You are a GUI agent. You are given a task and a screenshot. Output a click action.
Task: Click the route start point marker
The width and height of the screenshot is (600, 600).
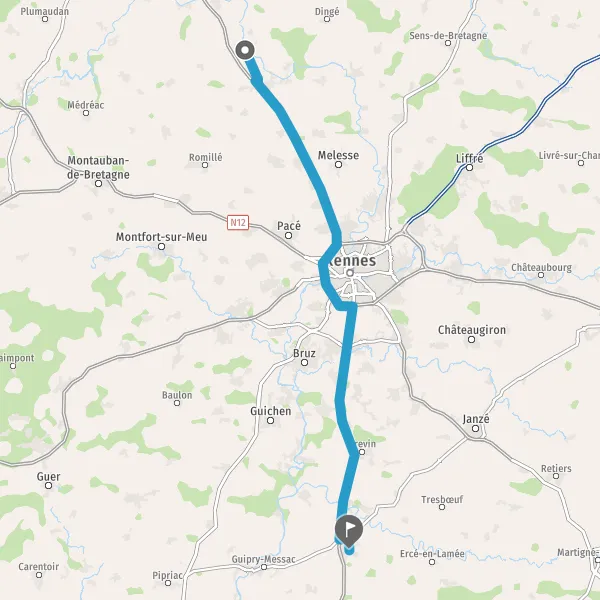tap(245, 50)
